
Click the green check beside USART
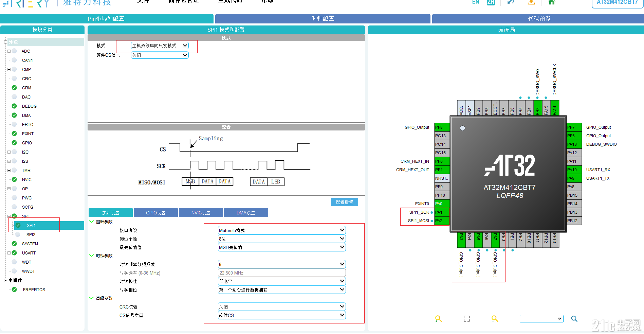tap(14, 253)
